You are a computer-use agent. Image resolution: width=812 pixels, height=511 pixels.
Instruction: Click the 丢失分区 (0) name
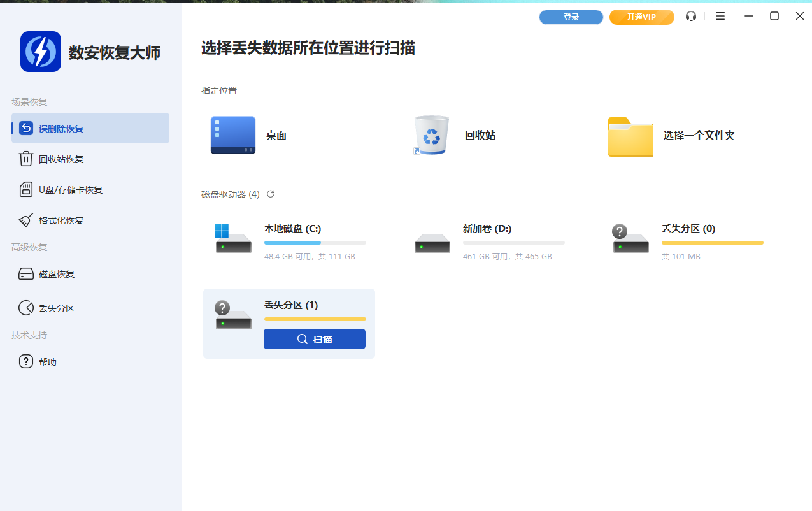click(x=688, y=228)
